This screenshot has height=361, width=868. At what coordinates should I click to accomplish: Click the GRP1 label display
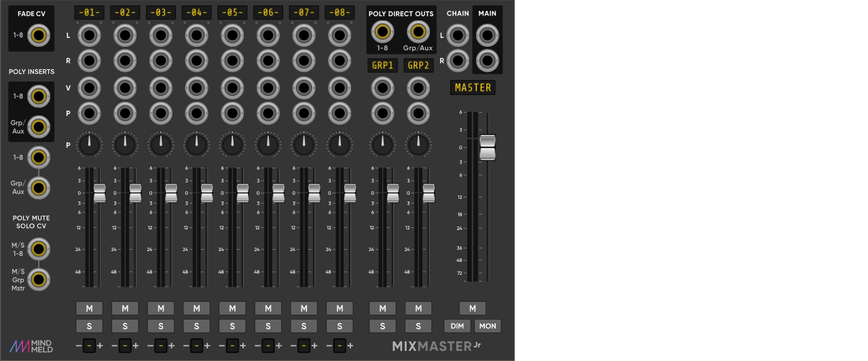tap(382, 66)
